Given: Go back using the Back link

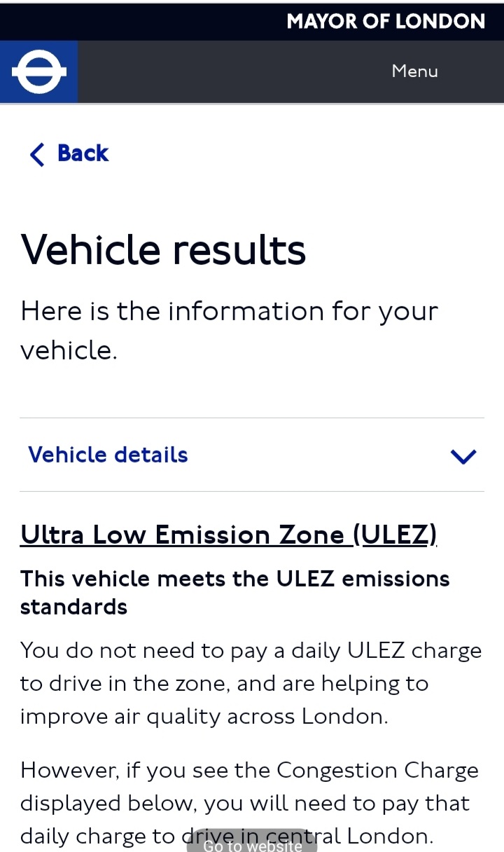Looking at the screenshot, I should [83, 153].
